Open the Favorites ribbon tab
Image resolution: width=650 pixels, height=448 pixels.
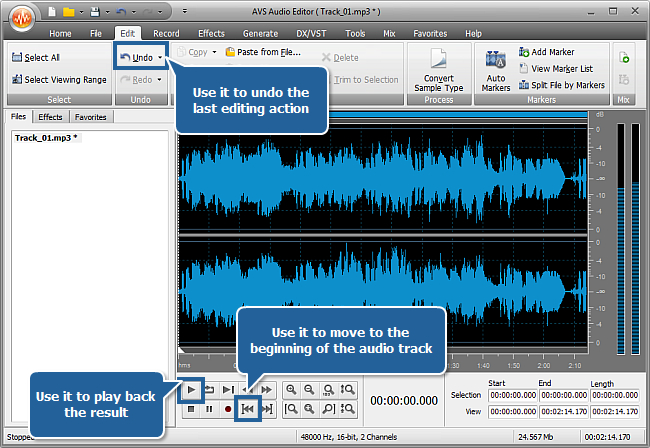[430, 34]
